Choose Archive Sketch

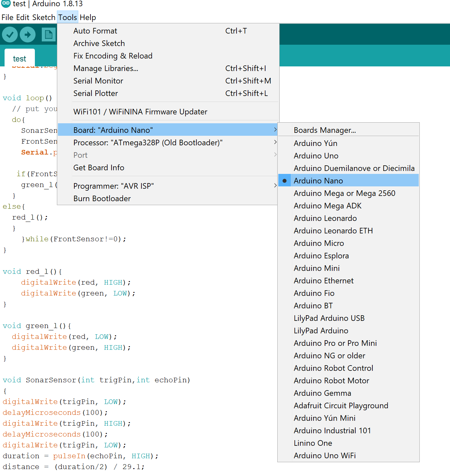pyautogui.click(x=168, y=43)
